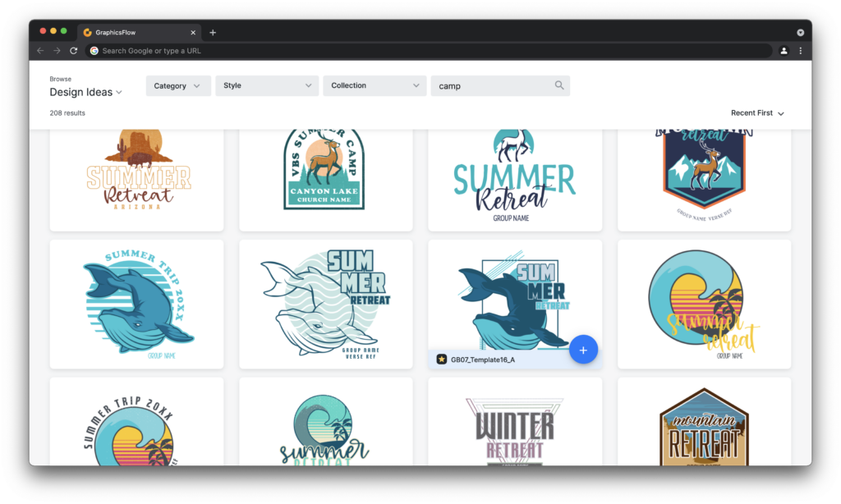The height and width of the screenshot is (504, 841).
Task: Open the browser three-dot menu
Action: point(800,50)
